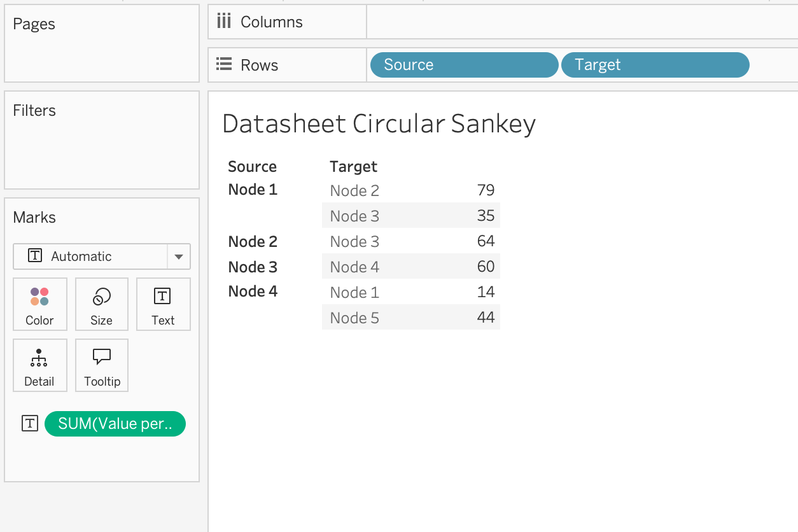
Task: Open the Detail marks card
Action: 39,365
